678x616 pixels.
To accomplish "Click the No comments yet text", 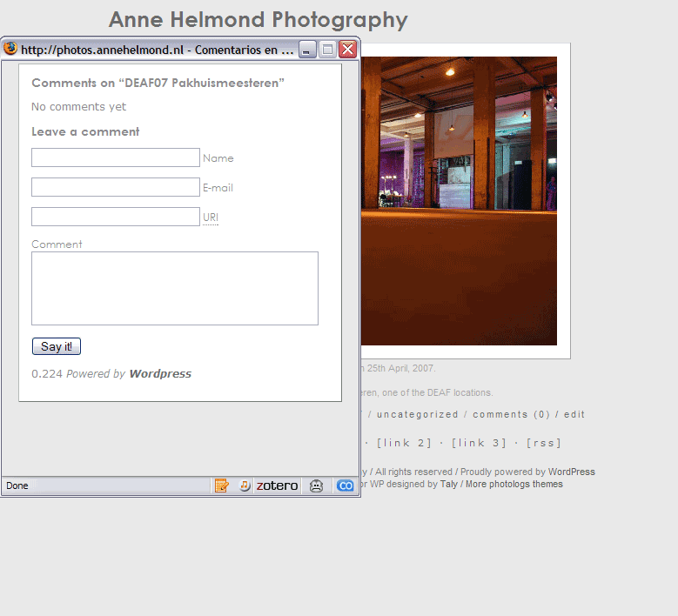I will [x=78, y=106].
